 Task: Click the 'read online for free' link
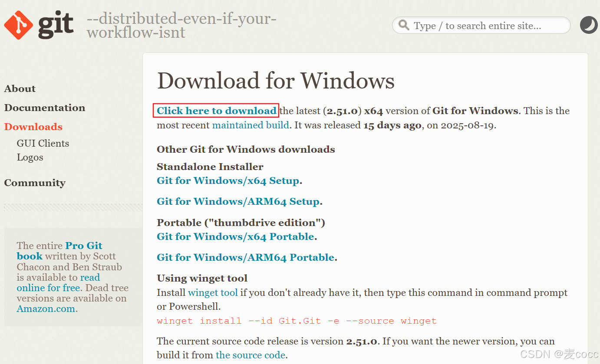pyautogui.click(x=58, y=282)
